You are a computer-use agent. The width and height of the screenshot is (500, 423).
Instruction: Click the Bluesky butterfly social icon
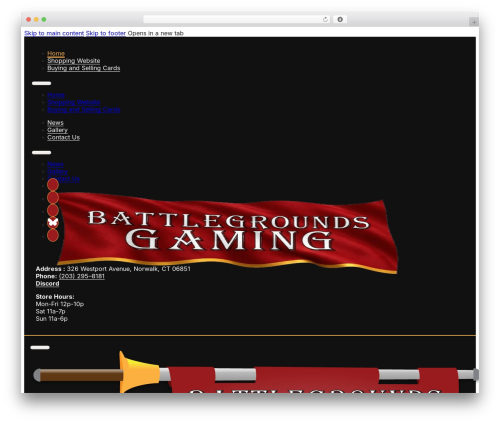(53, 222)
